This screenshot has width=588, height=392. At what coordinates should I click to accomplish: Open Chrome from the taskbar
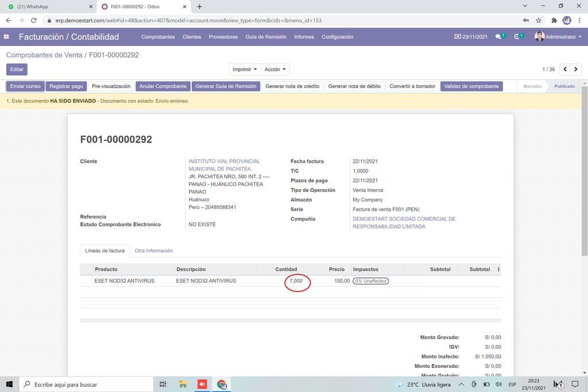coord(222,384)
